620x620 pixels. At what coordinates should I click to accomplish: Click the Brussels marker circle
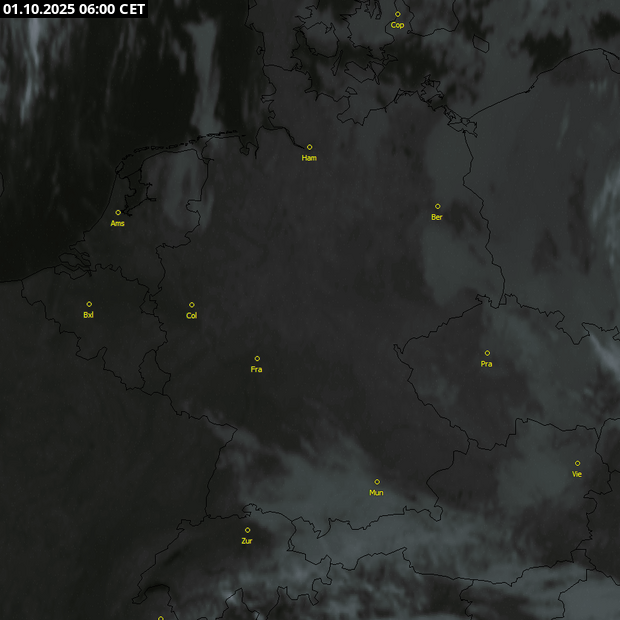(89, 304)
